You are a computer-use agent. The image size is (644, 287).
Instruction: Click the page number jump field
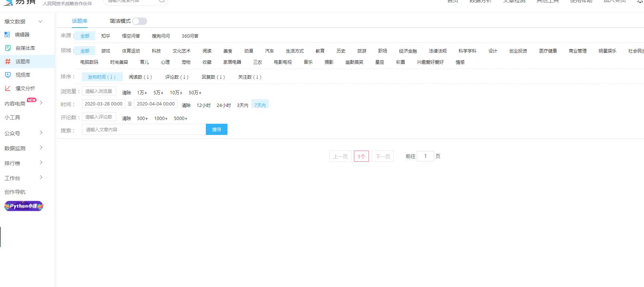click(425, 156)
